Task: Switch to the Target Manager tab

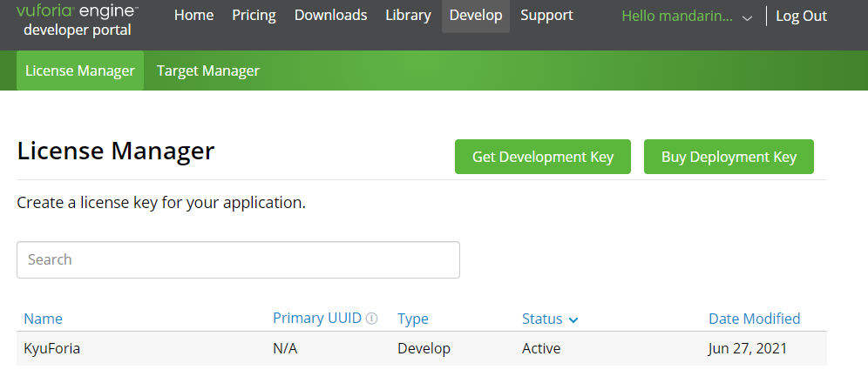Action: point(208,71)
